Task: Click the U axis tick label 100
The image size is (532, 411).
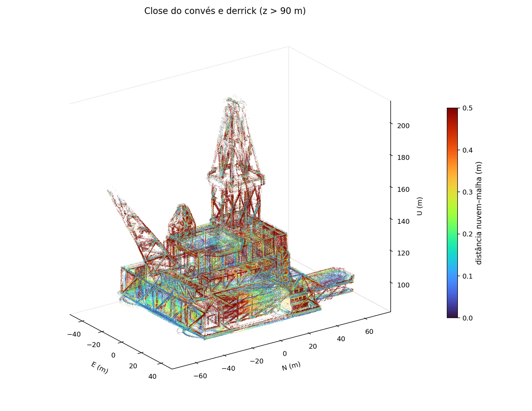Action: click(403, 285)
